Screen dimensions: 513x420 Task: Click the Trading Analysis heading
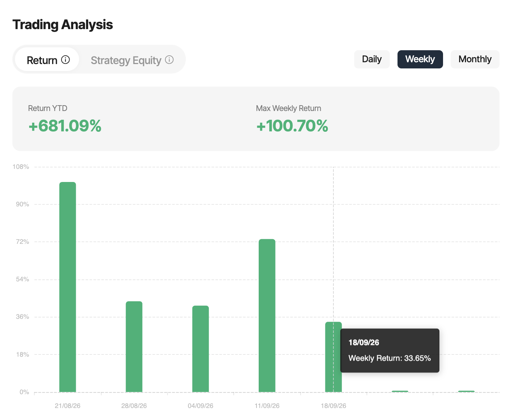pyautogui.click(x=63, y=25)
